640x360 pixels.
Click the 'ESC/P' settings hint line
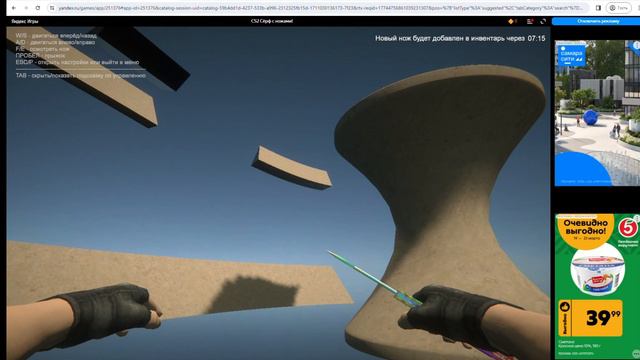[77, 62]
